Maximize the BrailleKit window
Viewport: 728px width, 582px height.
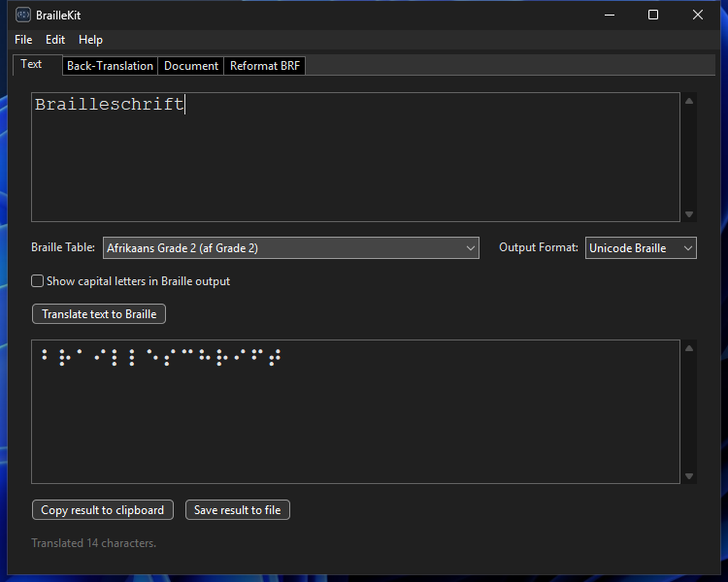[653, 15]
